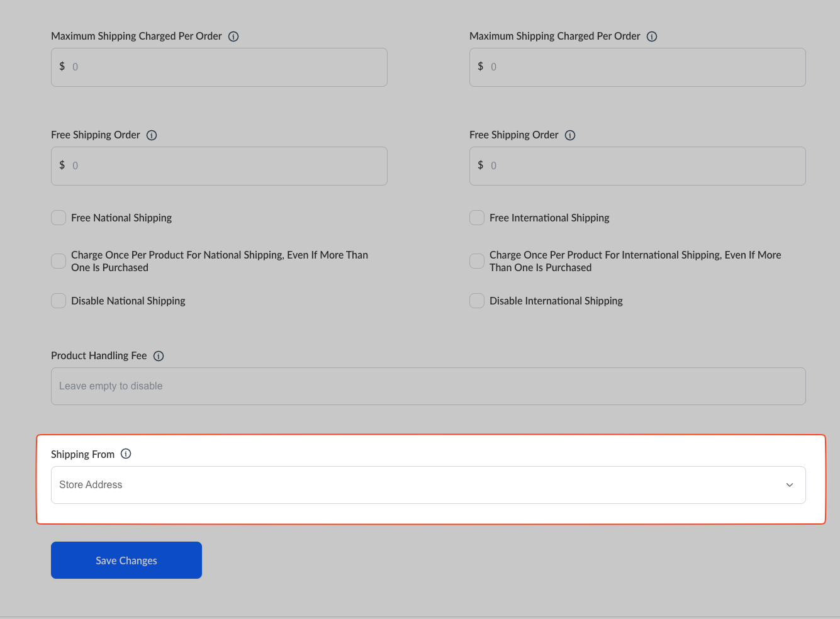Focus right Maximum Shipping Charged Per Order field
Screen dimensions: 840x619
[637, 67]
